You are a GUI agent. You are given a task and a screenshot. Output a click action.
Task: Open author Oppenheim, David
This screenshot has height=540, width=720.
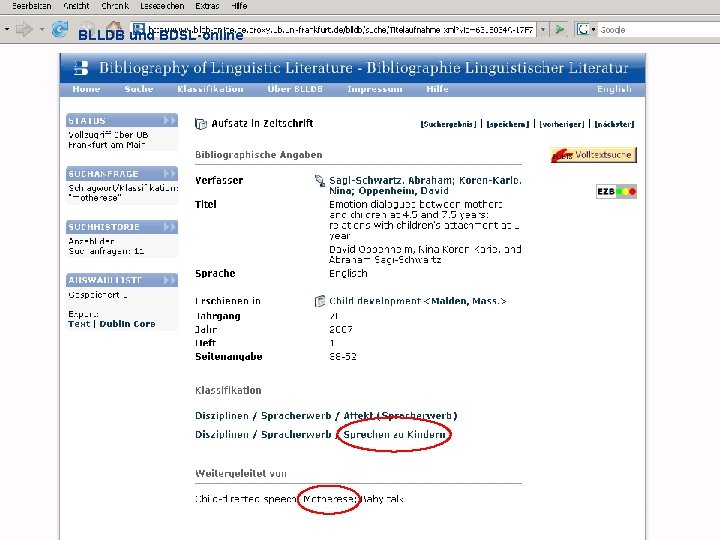pos(404,191)
